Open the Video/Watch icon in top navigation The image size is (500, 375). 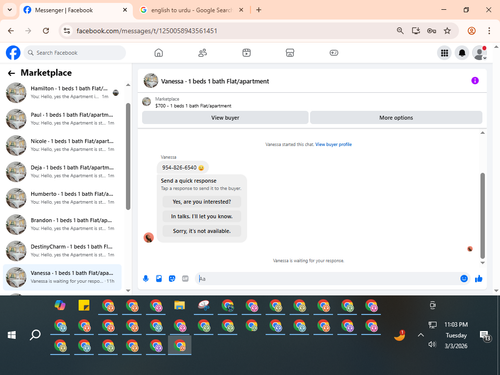[246, 53]
